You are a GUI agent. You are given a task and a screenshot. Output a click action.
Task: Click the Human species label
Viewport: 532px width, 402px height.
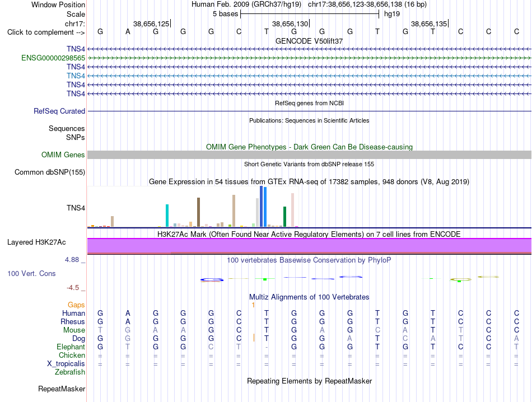point(73,313)
